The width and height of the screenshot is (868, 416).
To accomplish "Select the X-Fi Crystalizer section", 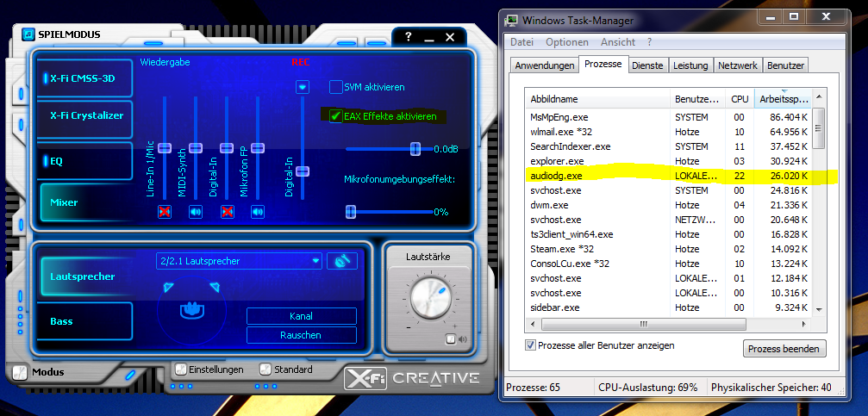I will coord(85,118).
